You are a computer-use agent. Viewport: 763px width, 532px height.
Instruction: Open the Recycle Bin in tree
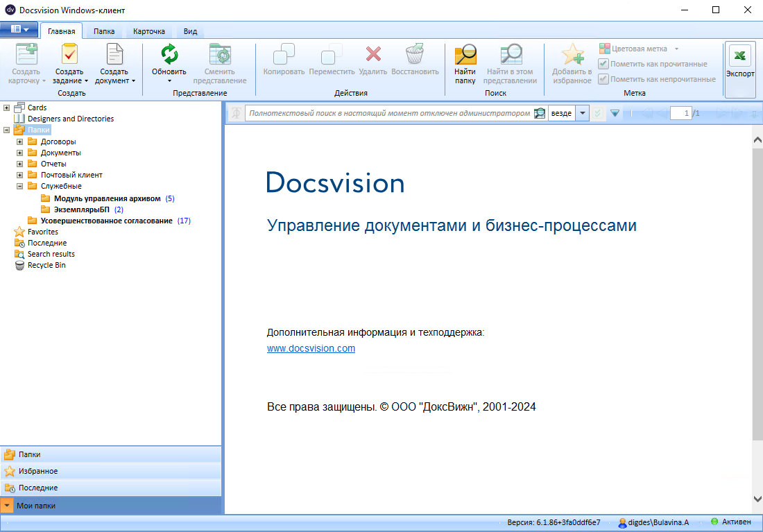click(46, 265)
